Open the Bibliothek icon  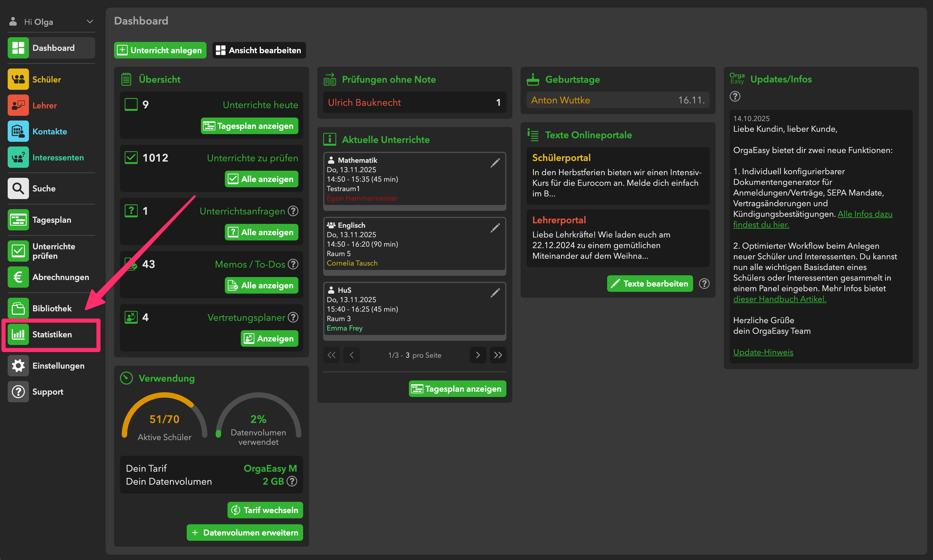point(18,308)
